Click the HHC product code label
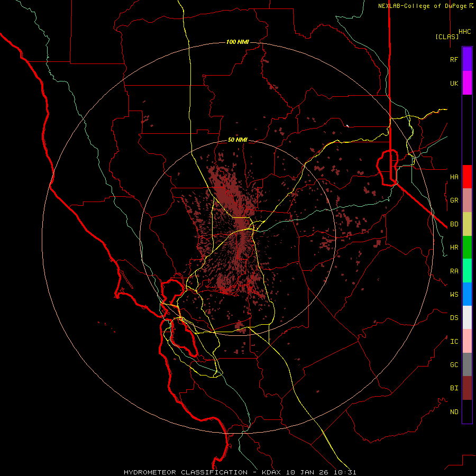Screen dimensions: 476x476 tap(465, 32)
